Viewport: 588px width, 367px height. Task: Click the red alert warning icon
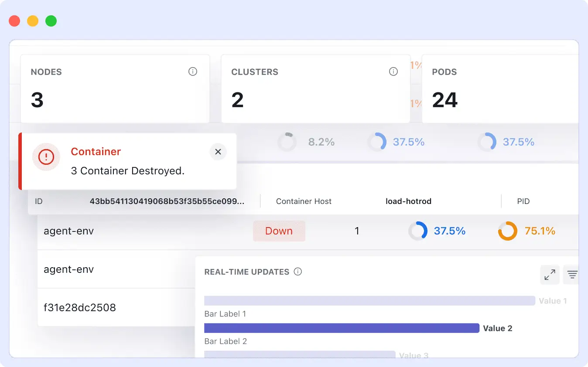[46, 157]
